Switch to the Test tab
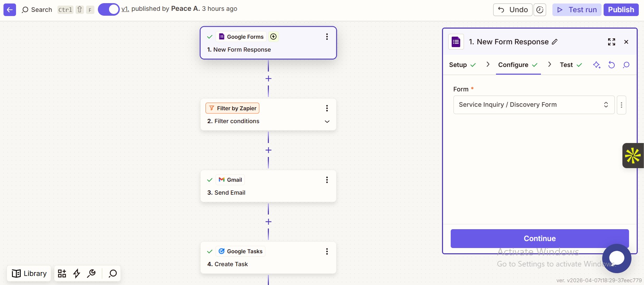 click(571, 65)
